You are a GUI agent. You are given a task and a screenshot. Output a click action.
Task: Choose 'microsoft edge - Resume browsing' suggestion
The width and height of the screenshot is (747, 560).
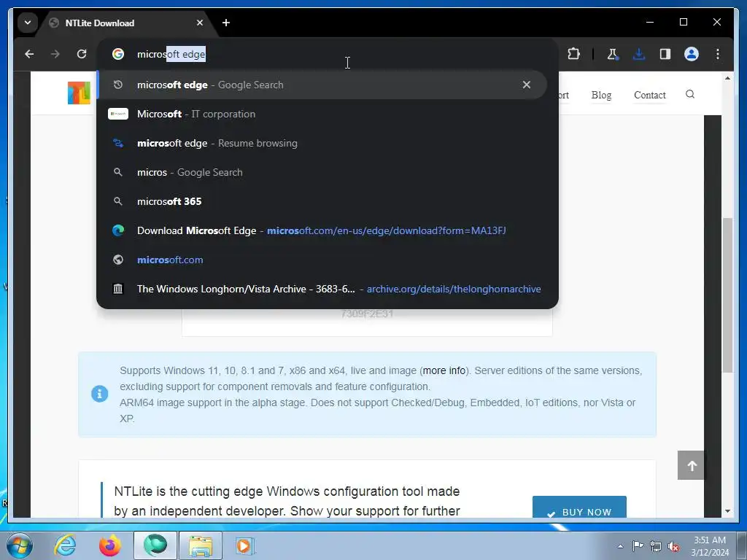tap(322, 144)
